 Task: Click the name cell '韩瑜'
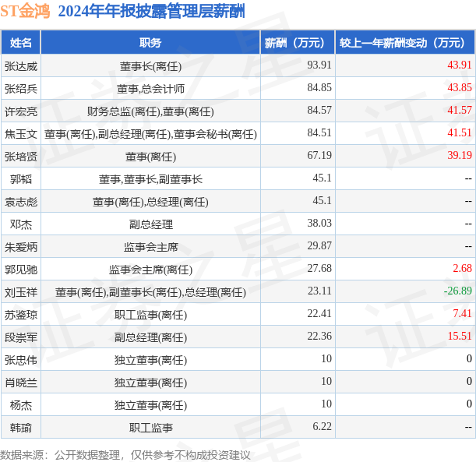pyautogui.click(x=20, y=428)
